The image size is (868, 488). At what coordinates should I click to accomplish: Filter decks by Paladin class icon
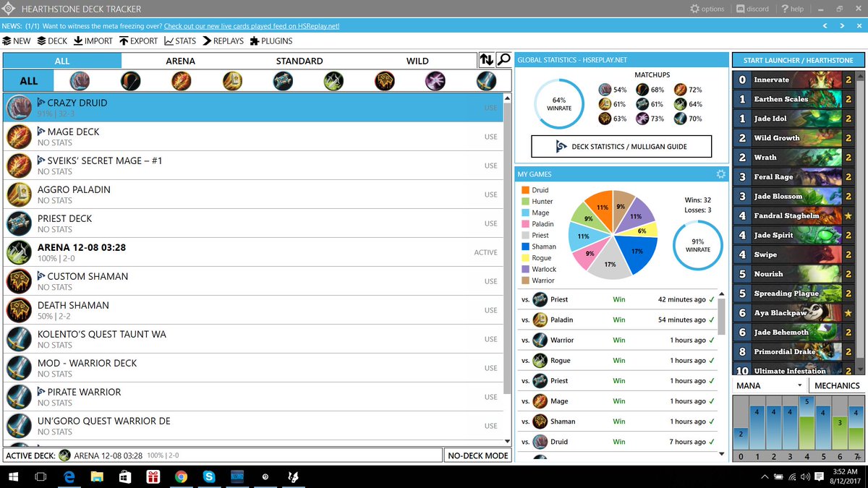pyautogui.click(x=232, y=80)
